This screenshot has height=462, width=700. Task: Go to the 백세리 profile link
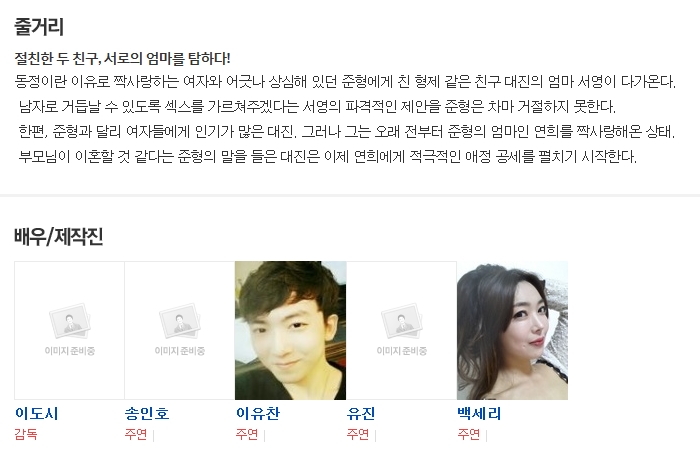[x=479, y=413]
